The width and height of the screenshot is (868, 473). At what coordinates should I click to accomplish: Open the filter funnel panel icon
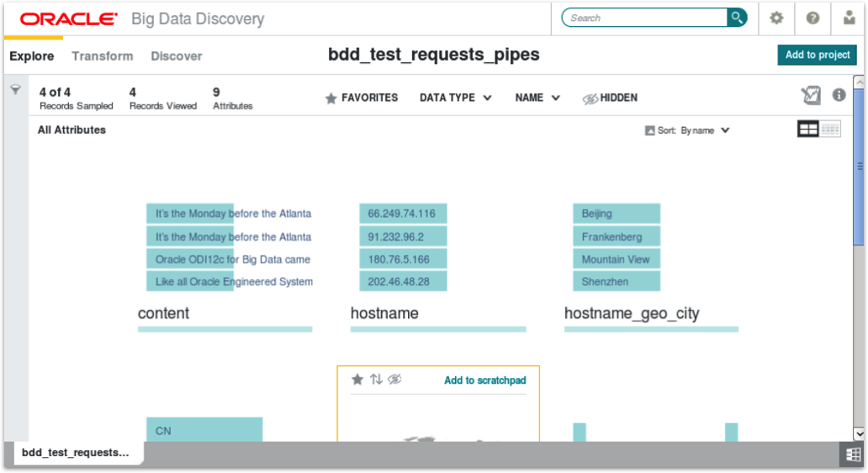coord(15,89)
